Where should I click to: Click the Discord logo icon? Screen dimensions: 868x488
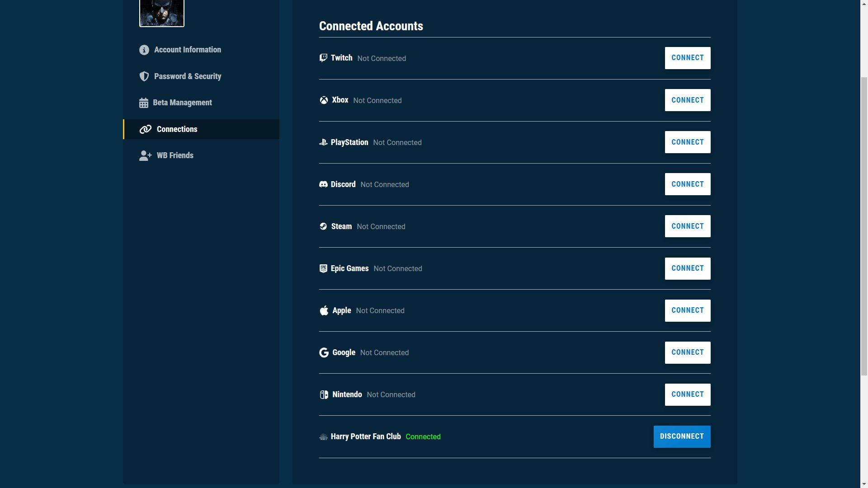(323, 184)
